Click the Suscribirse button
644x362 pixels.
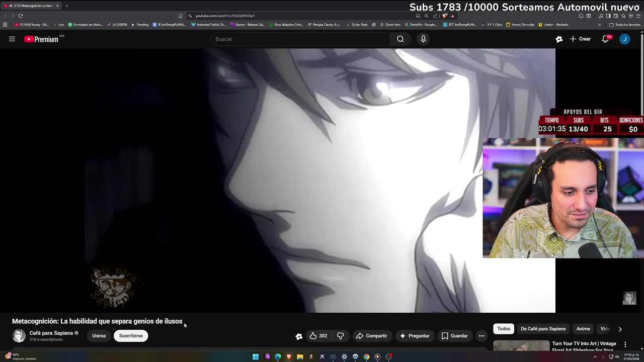[131, 336]
